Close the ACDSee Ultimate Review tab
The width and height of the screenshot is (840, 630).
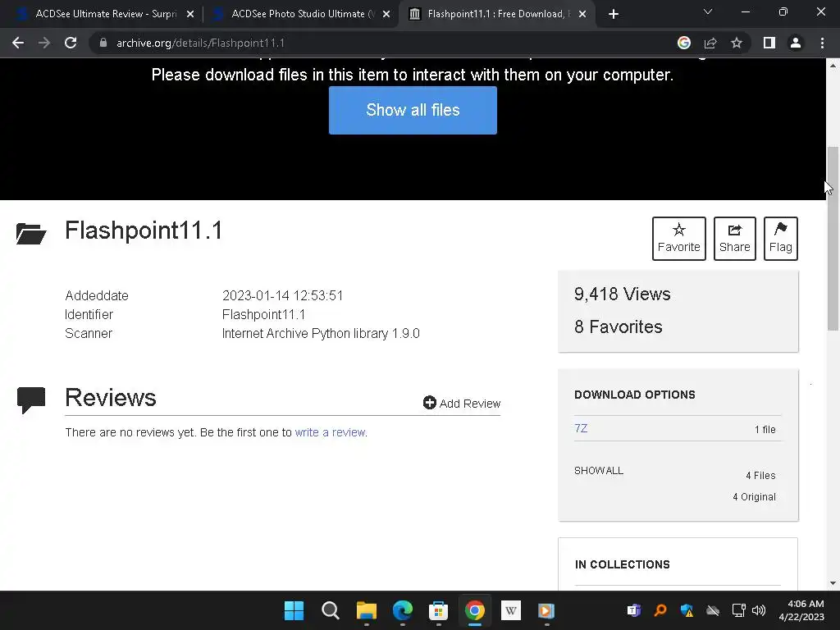[x=190, y=15]
